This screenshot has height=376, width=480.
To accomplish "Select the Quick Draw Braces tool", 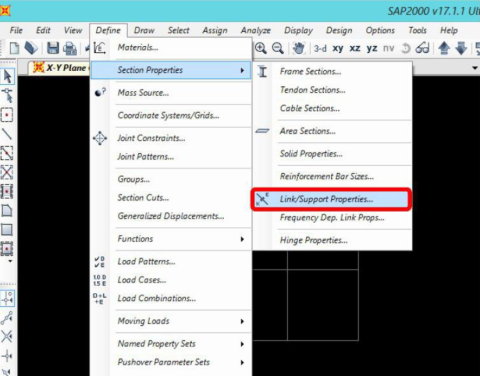I will pos(7,172).
